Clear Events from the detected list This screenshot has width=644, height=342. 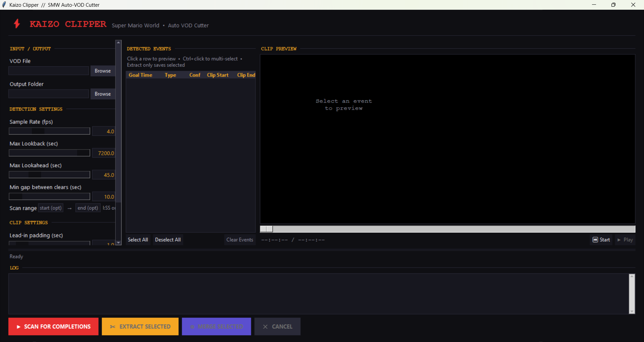(x=239, y=239)
